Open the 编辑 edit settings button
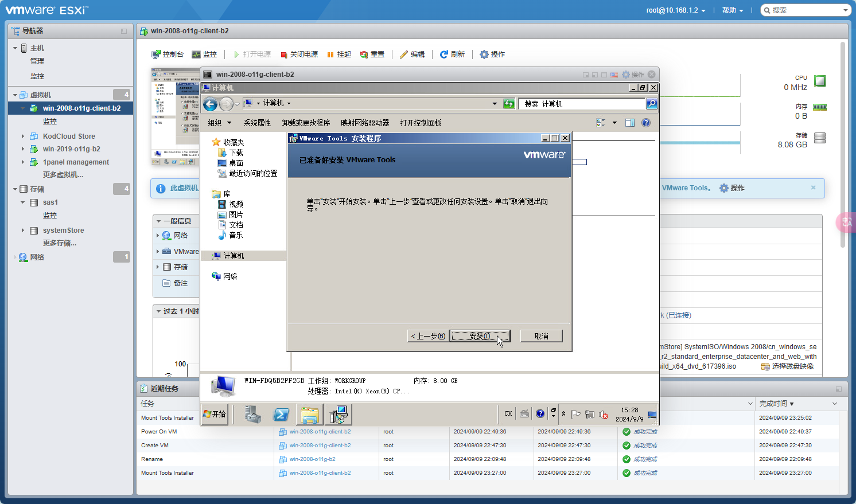This screenshot has width=856, height=504. click(413, 54)
